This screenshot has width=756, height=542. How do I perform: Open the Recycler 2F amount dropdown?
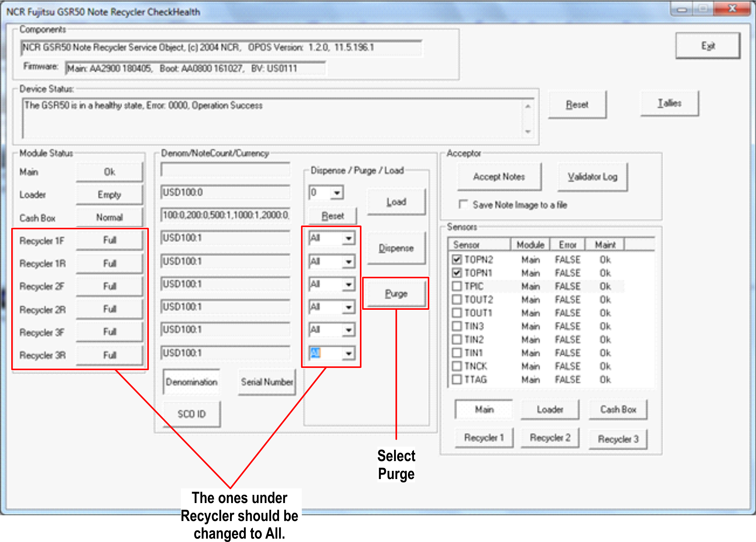[349, 284]
